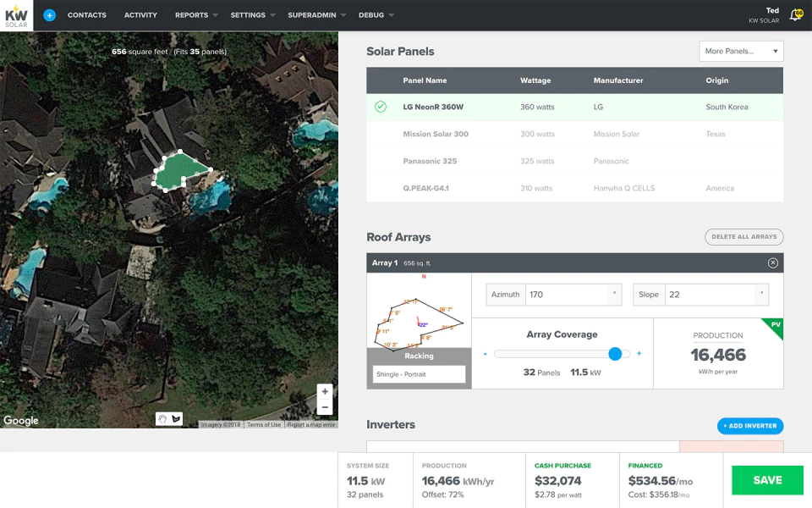The height and width of the screenshot is (508, 812).
Task: Expand the Debug menu
Action: [376, 15]
